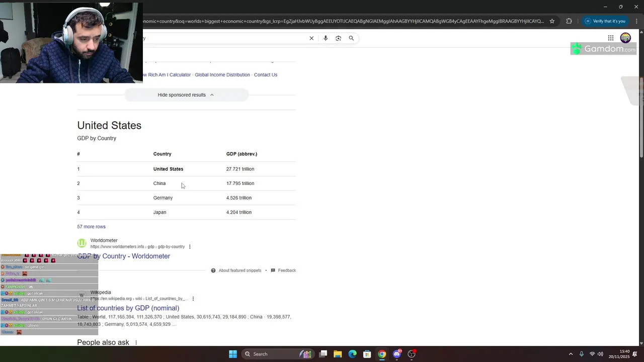The height and width of the screenshot is (362, 644).
Task: Switch to Chrome on taskbar
Action: (382, 354)
